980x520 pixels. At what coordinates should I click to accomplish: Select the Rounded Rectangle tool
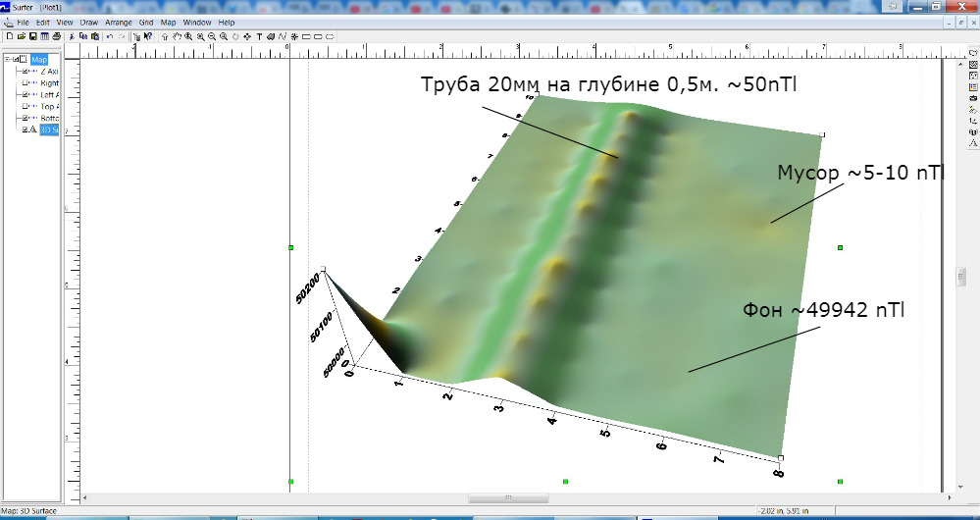coord(318,37)
